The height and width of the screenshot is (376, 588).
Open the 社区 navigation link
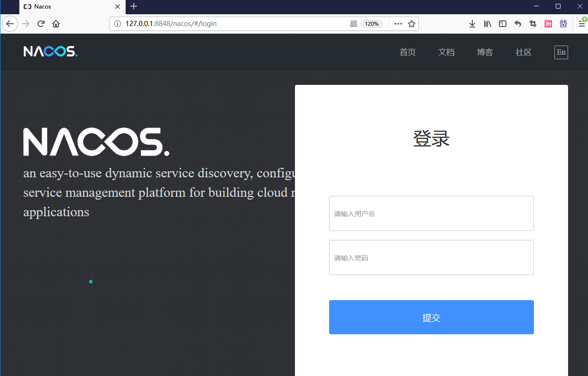524,52
